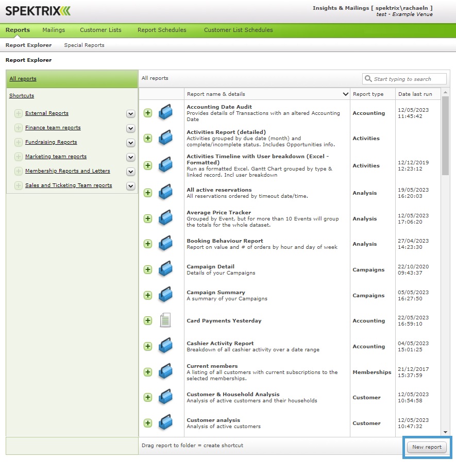456x476 pixels.
Task: Expand Membership Reports and Letters folder
Action: (19, 171)
